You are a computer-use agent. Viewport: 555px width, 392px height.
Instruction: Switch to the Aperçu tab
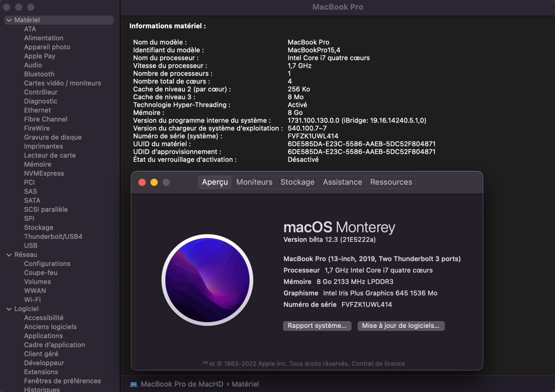pyautogui.click(x=215, y=182)
